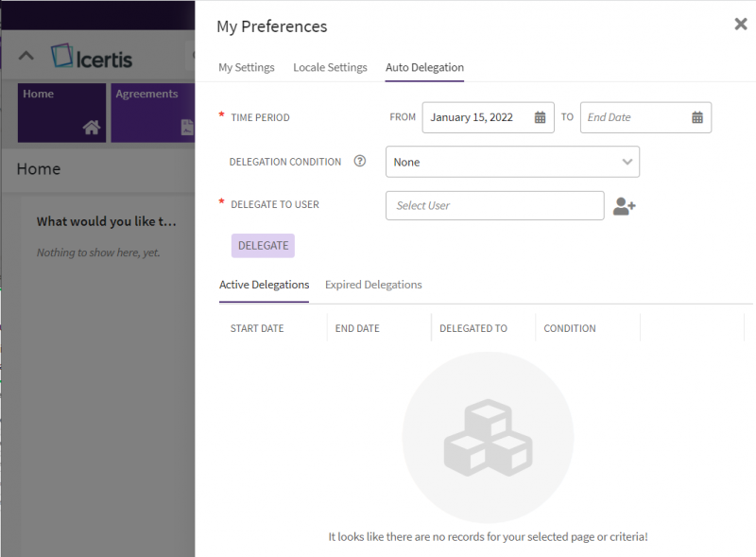This screenshot has width=756, height=557.
Task: Click the DELEGATE TO USER label
Action: click(275, 204)
